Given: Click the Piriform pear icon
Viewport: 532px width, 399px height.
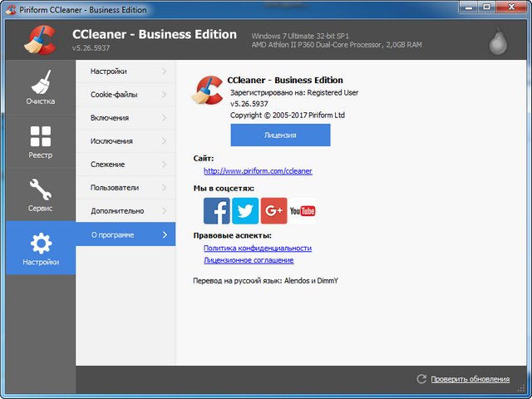Looking at the screenshot, I should [x=498, y=42].
